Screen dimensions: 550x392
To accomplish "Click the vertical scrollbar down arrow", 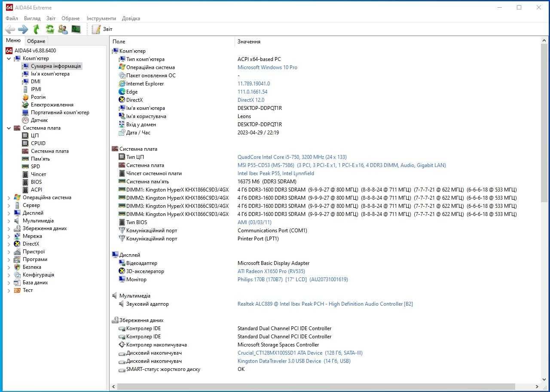I will click(544, 380).
